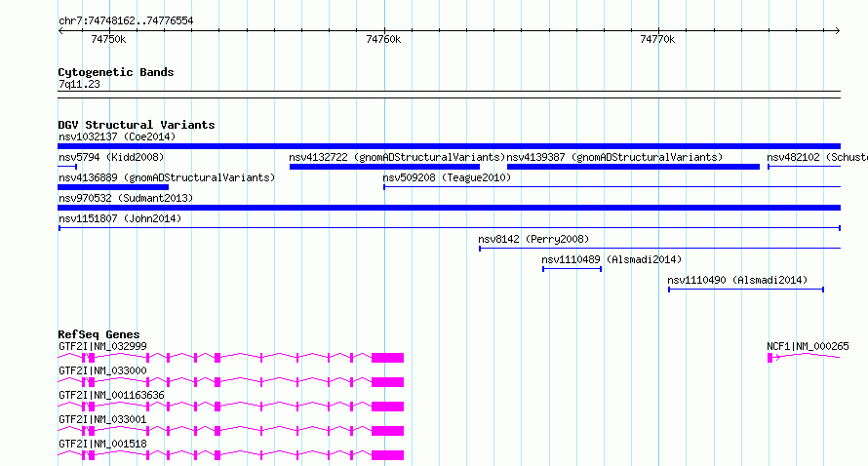The width and height of the screenshot is (868, 466).
Task: Click the 74760k ruler tick label
Action: point(383,39)
